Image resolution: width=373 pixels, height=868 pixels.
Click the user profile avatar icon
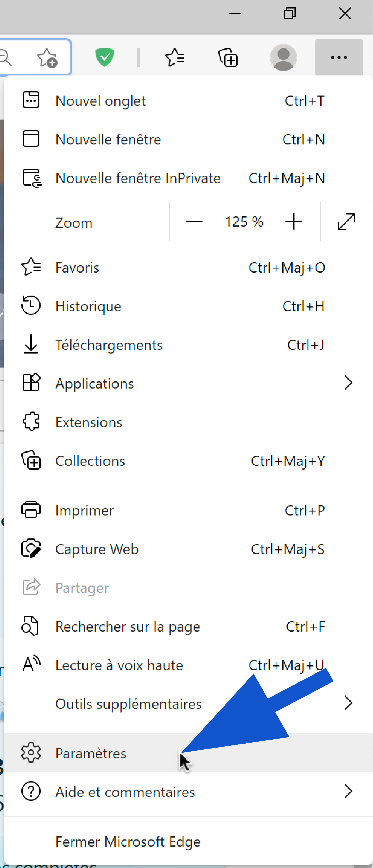283,57
